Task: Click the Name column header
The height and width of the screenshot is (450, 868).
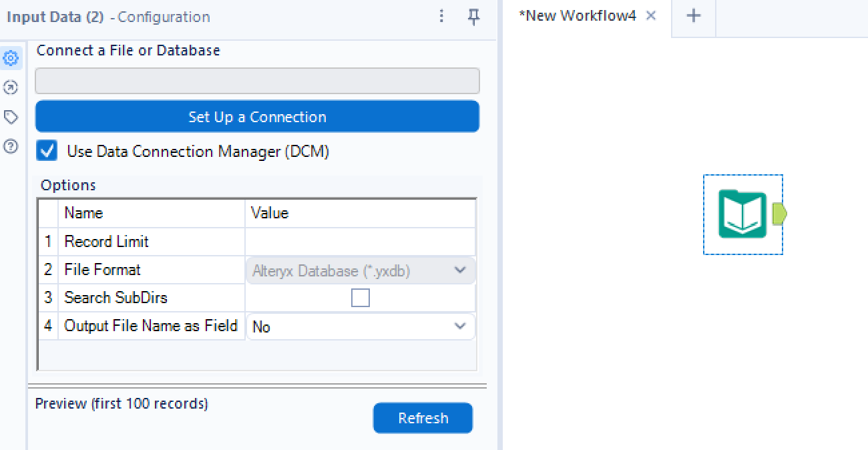Action: 83,213
